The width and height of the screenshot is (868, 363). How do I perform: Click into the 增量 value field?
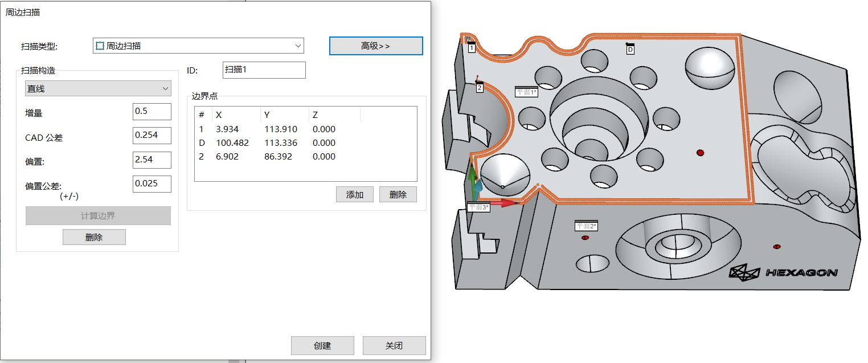[152, 112]
